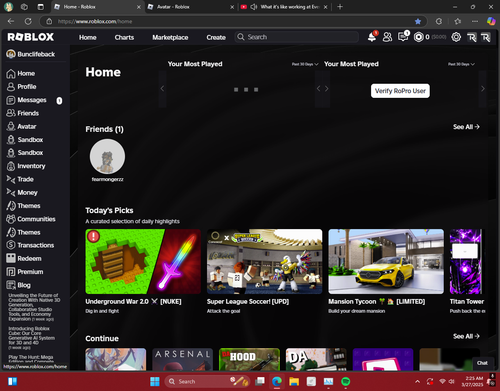Open the friends icon in top bar
This screenshot has height=391, width=500.
pos(387,37)
